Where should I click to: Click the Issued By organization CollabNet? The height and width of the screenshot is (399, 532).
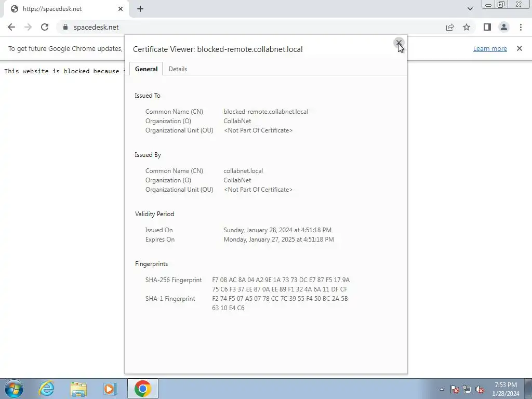(237, 180)
